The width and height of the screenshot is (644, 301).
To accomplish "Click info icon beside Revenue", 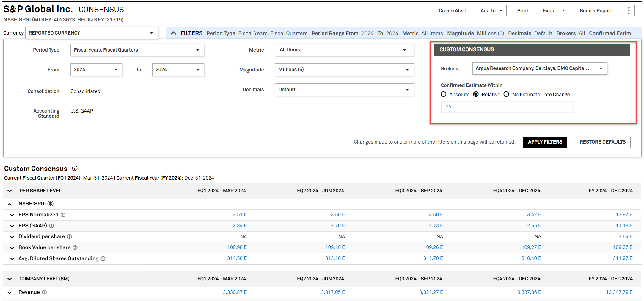I will (x=44, y=292).
